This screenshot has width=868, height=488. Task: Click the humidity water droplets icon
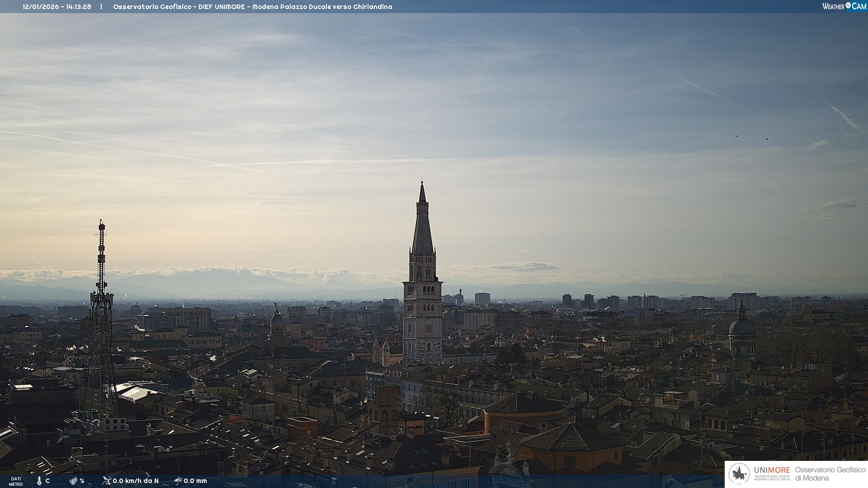(x=73, y=481)
